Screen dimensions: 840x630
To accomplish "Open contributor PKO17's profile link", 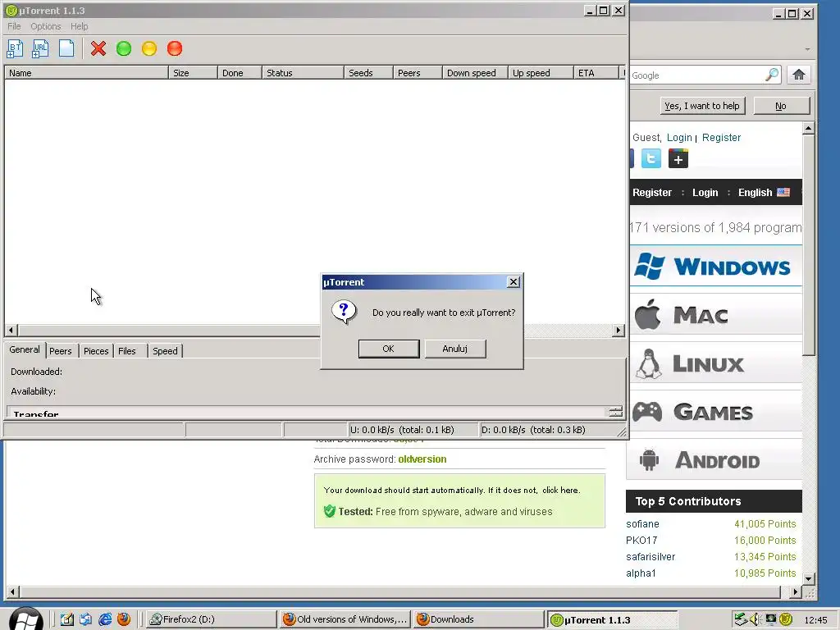I will 641,541.
